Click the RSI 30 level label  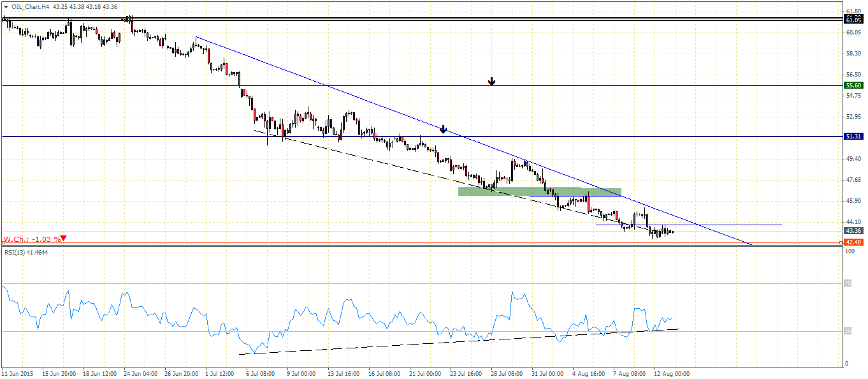[x=847, y=331]
